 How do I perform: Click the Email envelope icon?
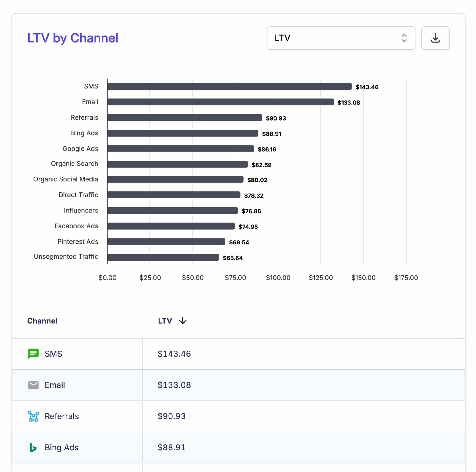tap(33, 385)
